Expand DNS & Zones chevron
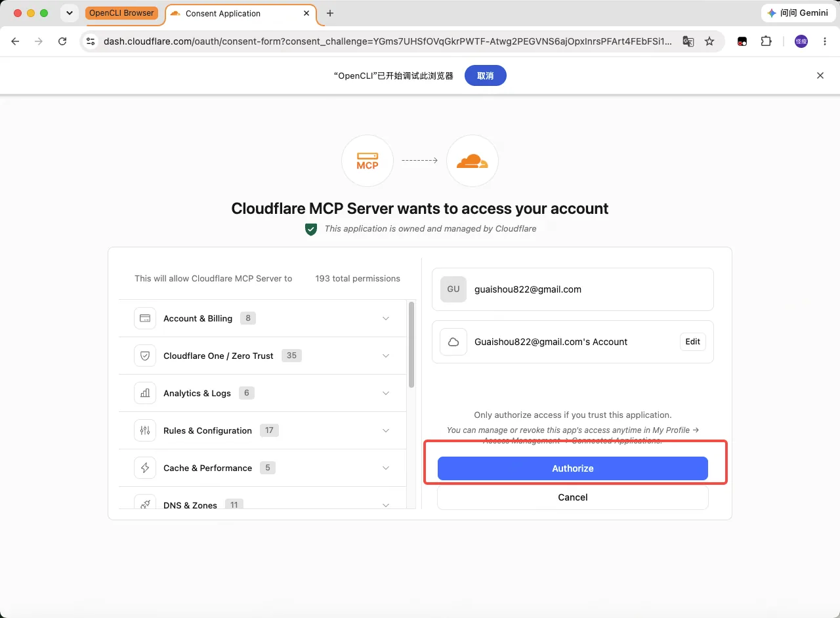This screenshot has height=618, width=840. 386,505
